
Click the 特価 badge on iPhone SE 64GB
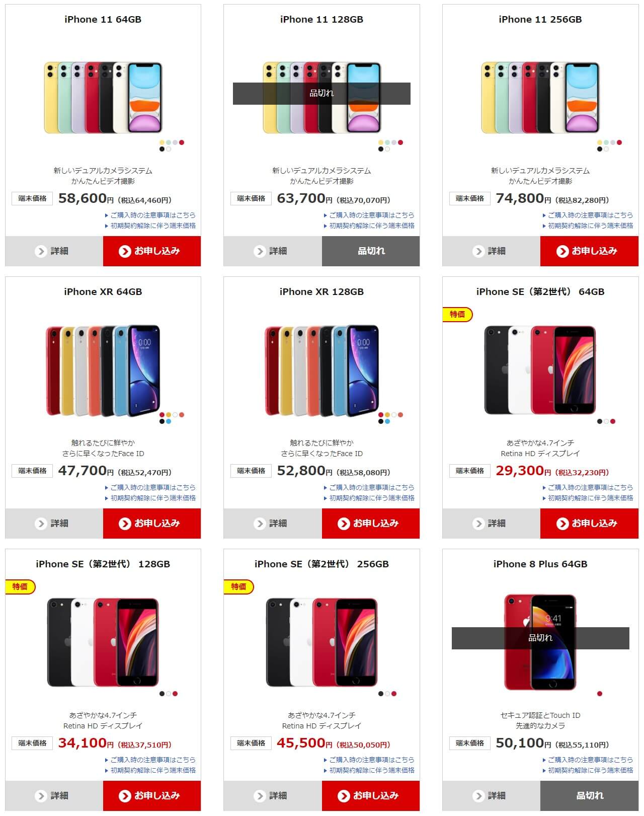click(457, 315)
